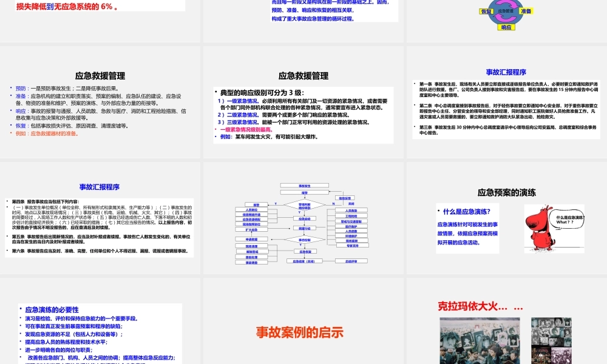
Task: Click red title 克拉玛依大火
Action: point(480,306)
